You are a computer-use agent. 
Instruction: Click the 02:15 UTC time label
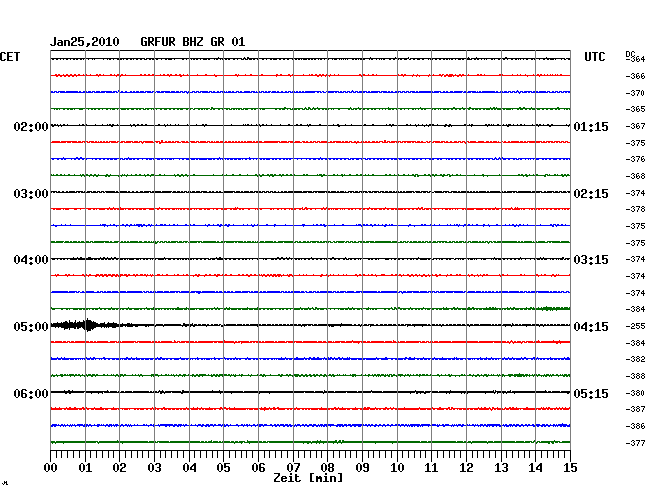tap(591, 194)
